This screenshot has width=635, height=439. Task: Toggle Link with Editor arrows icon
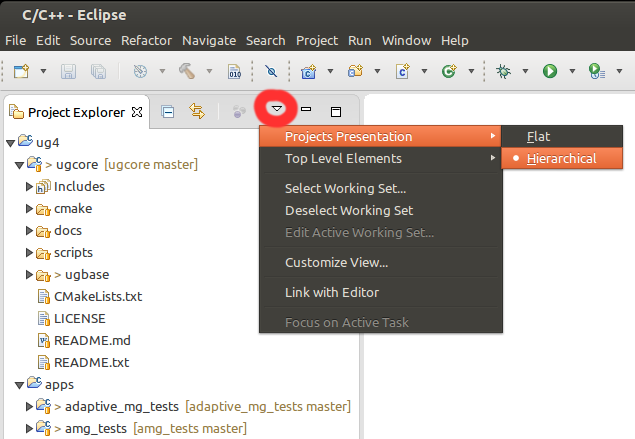coord(197,111)
